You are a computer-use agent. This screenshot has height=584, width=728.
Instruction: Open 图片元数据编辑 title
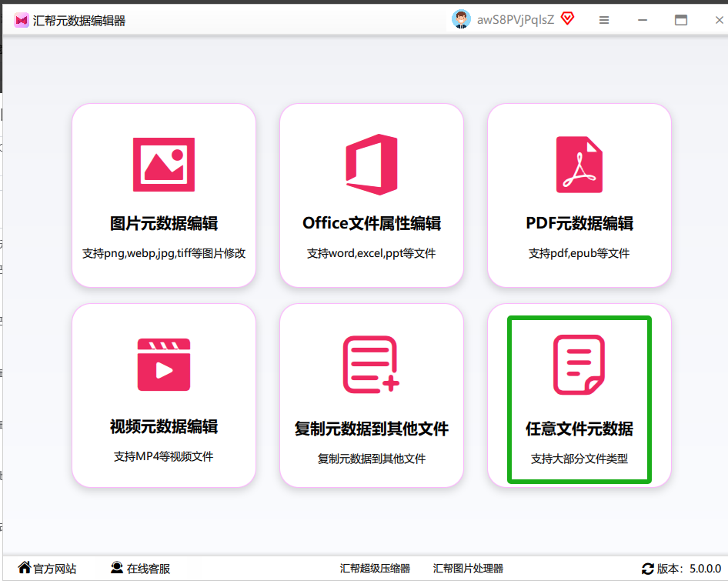163,223
